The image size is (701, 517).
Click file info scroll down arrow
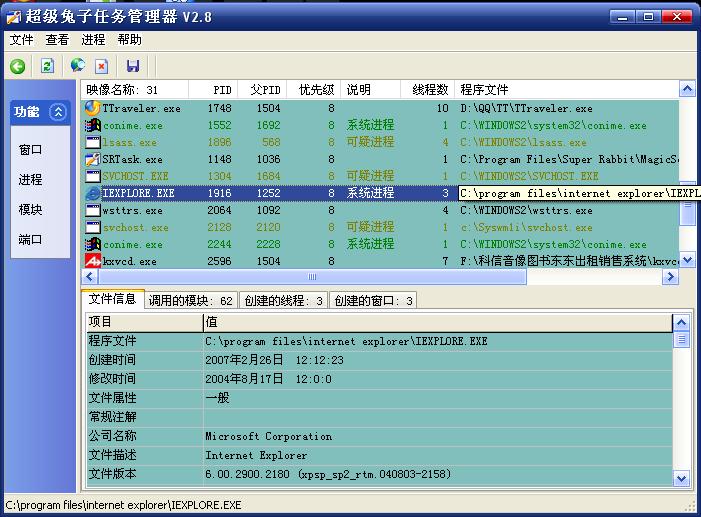[681, 479]
